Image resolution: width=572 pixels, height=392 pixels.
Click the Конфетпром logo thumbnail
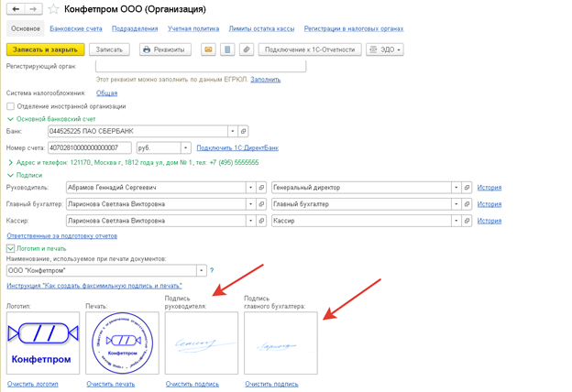click(43, 343)
